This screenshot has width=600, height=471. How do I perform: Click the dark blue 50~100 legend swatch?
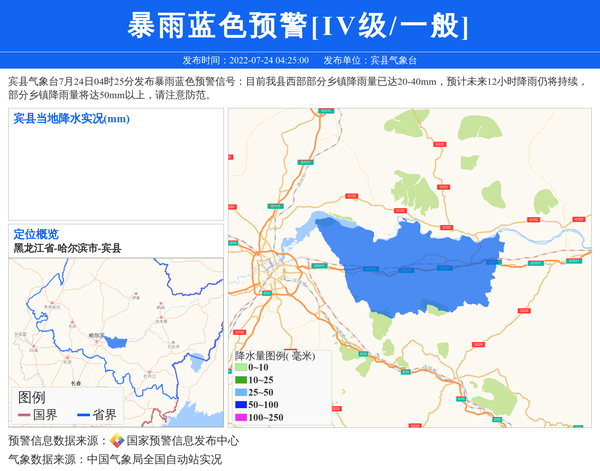(x=241, y=404)
